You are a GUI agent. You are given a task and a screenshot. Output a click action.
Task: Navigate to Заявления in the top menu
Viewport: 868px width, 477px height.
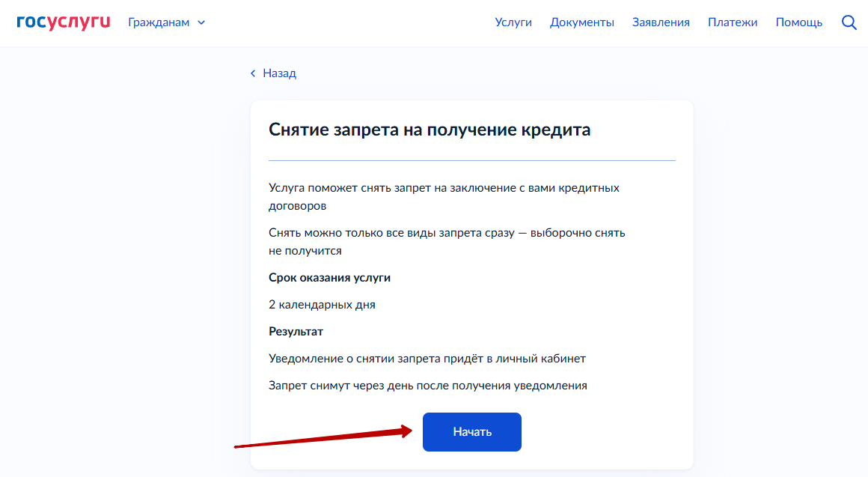[661, 22]
